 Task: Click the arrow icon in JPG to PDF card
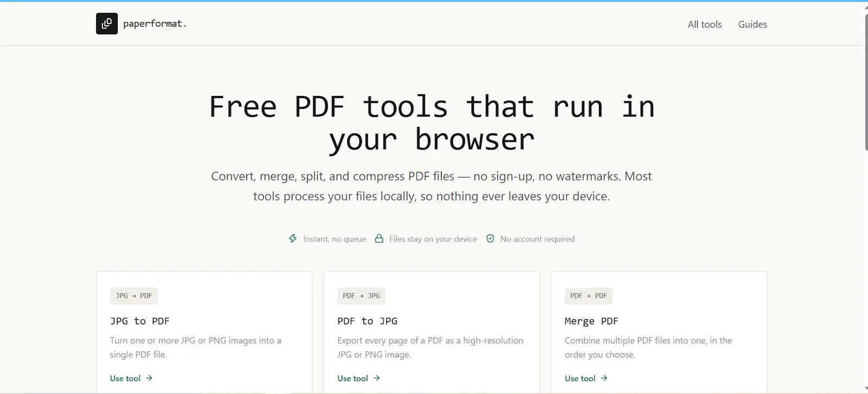[x=149, y=378]
